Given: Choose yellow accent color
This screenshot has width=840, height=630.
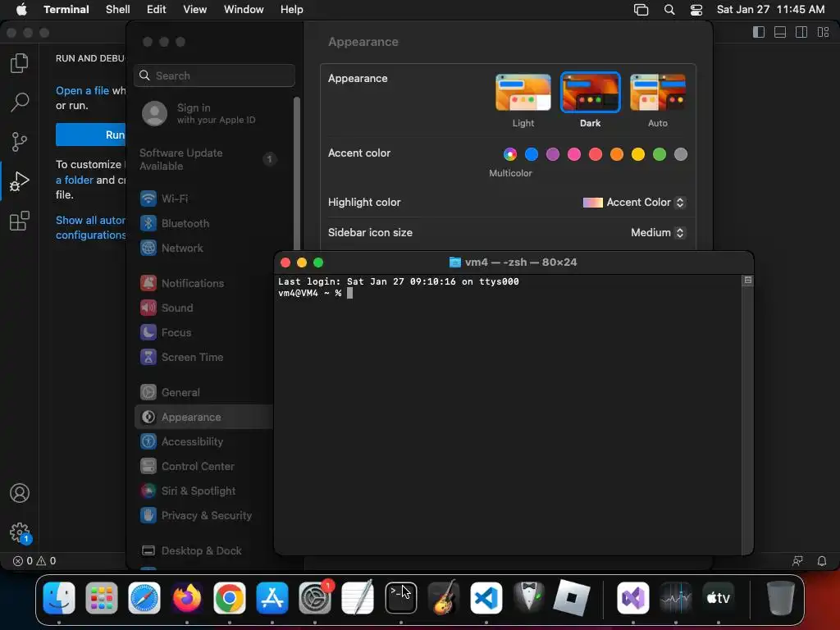Looking at the screenshot, I should [638, 154].
